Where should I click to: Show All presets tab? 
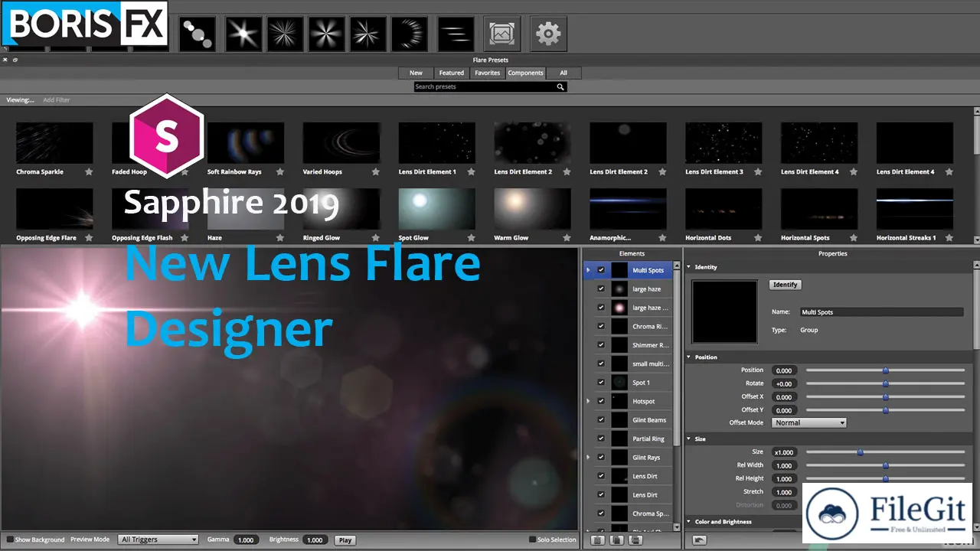point(563,73)
